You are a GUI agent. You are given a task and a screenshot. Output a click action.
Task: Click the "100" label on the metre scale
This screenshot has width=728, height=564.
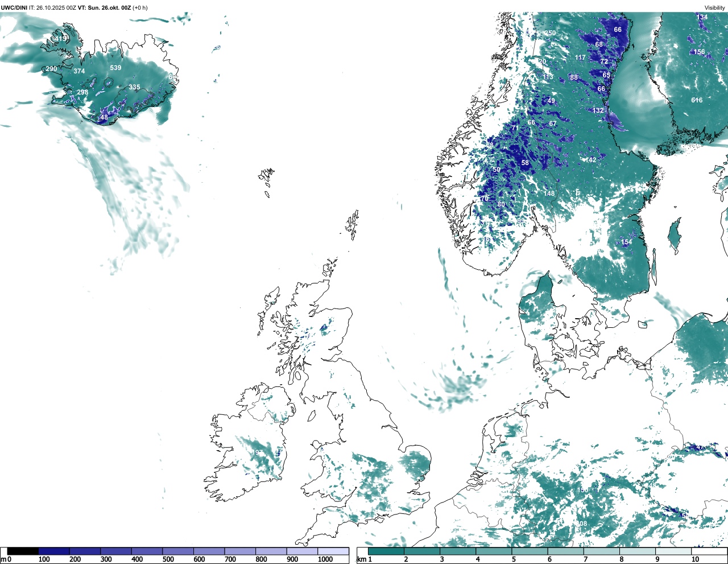point(44,559)
